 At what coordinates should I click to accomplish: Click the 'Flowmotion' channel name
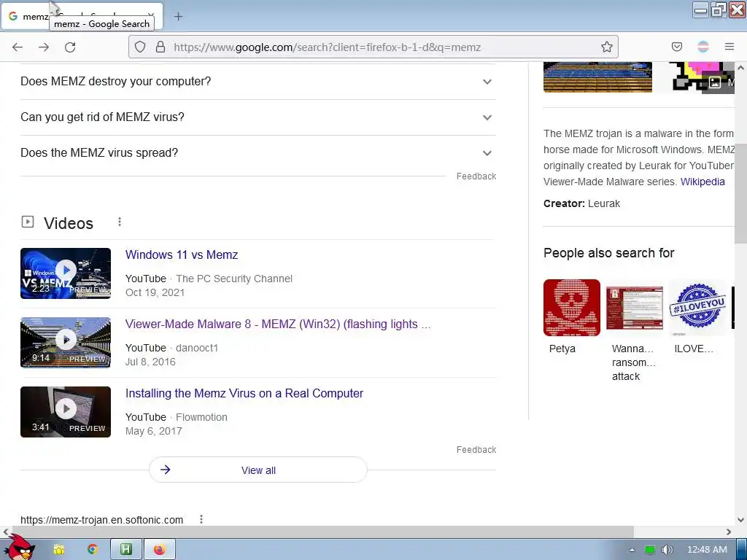[x=201, y=417]
